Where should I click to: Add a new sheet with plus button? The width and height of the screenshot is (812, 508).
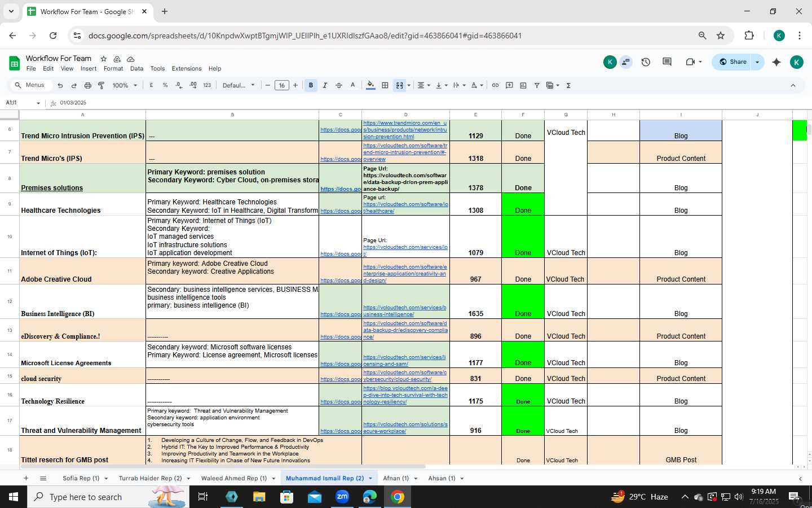tap(25, 478)
